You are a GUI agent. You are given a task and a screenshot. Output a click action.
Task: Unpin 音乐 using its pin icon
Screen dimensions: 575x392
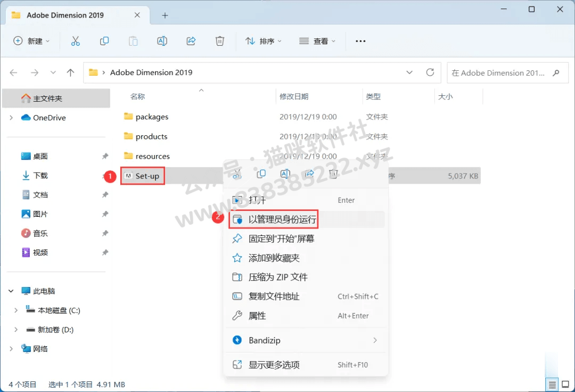point(105,233)
